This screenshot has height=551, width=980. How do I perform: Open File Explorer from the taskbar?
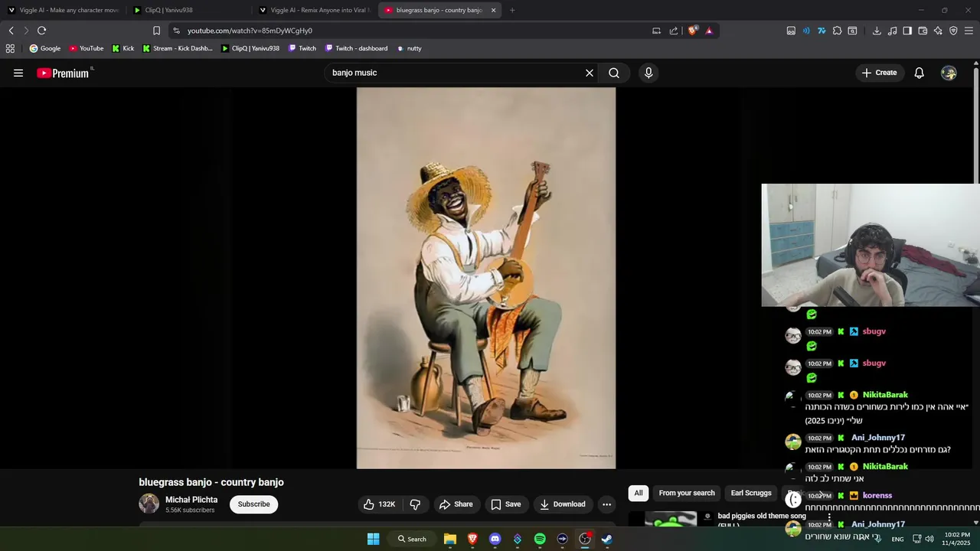coord(450,539)
